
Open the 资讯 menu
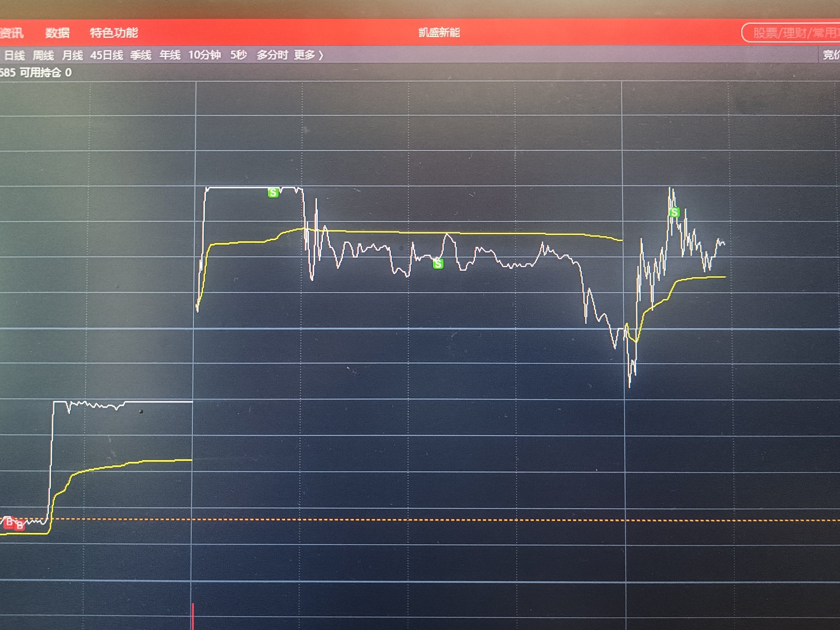[x=11, y=33]
